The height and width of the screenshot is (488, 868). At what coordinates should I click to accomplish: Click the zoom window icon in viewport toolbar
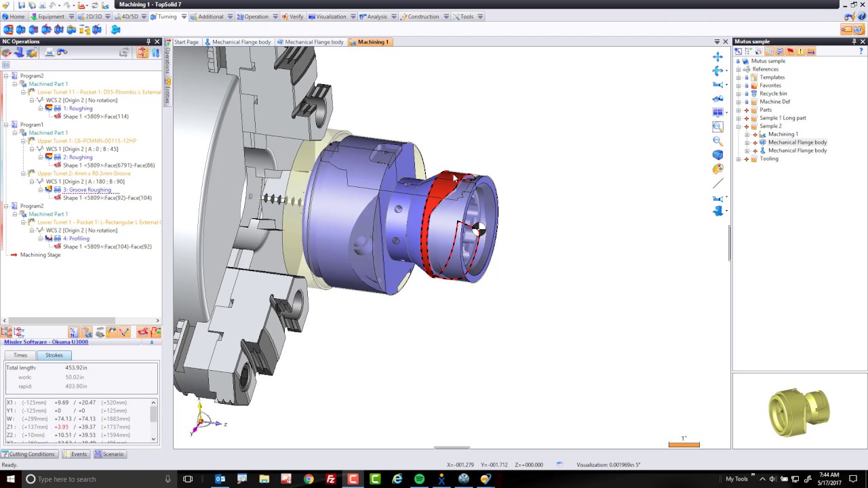[x=718, y=126]
